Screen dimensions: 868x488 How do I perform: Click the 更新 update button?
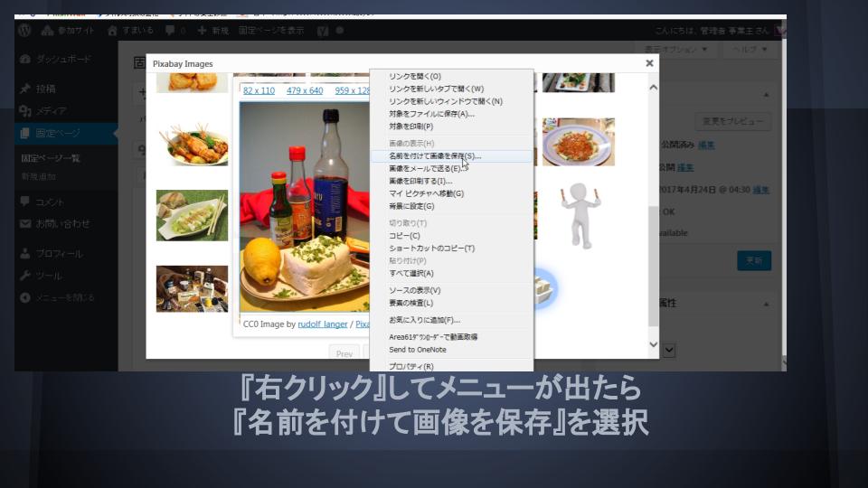[753, 260]
